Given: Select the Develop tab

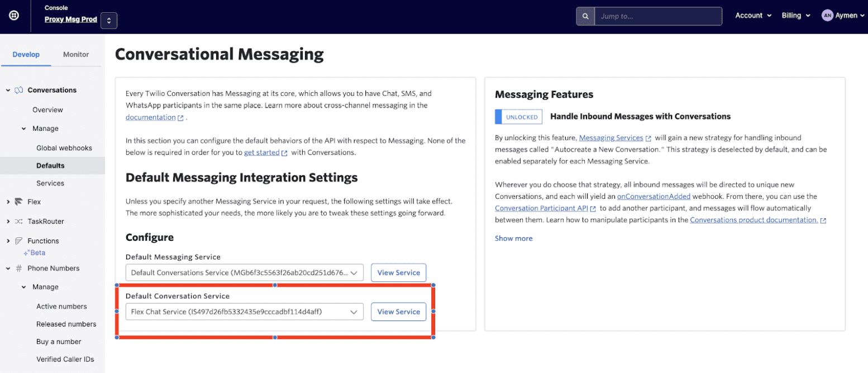Looking at the screenshot, I should pyautogui.click(x=26, y=54).
